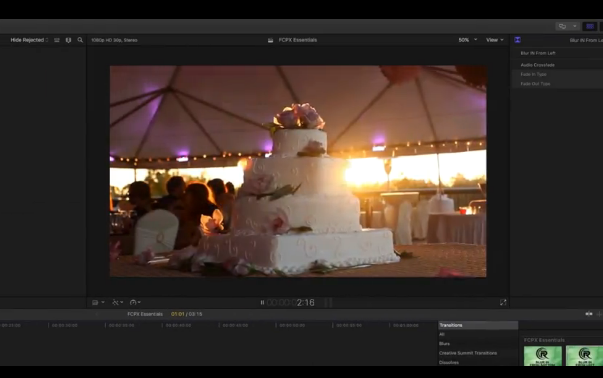The width and height of the screenshot is (603, 378).
Task: Open the keyword filter icon beside search
Action: click(68, 40)
